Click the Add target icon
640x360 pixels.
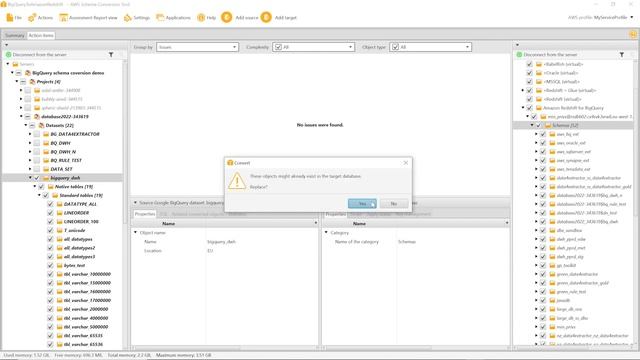pos(266,17)
